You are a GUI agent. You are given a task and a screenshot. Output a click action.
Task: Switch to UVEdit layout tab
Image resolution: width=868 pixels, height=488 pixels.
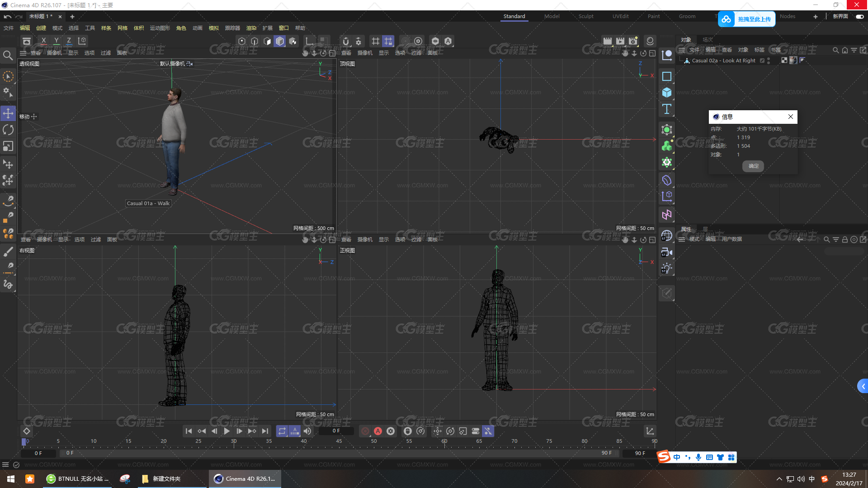pos(621,16)
